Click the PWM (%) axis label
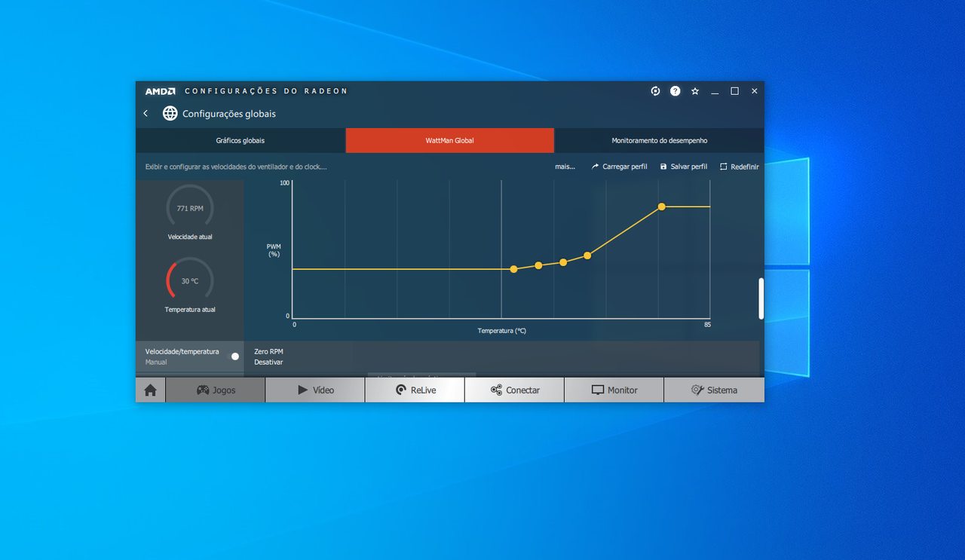 pyautogui.click(x=274, y=250)
